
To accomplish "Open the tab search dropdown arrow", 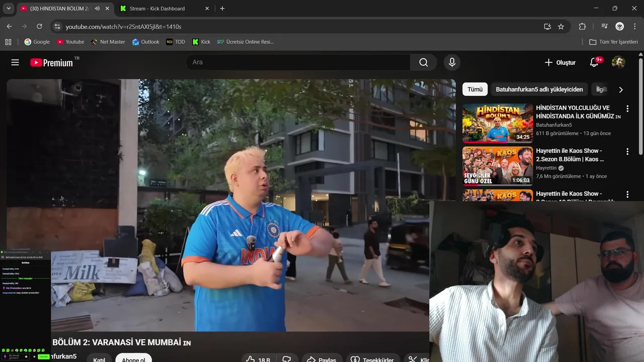I will click(x=9, y=8).
